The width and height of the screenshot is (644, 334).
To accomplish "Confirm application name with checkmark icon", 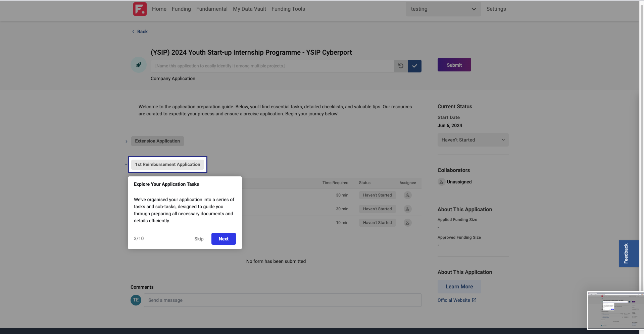I will point(414,66).
